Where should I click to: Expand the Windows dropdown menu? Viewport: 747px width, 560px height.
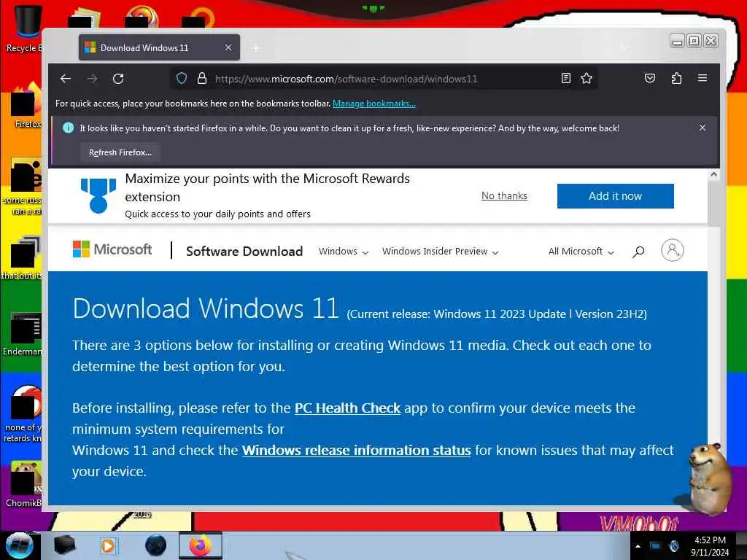coord(344,252)
